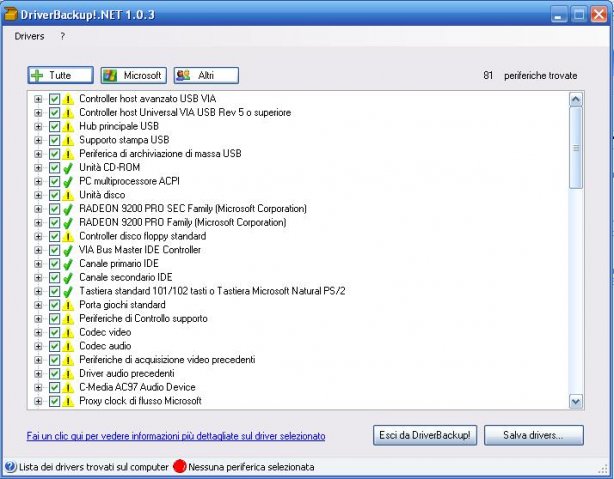Uncheck C-Media AC97 Audio Device checkbox
Viewport: 614px width, 479px height.
coord(54,387)
